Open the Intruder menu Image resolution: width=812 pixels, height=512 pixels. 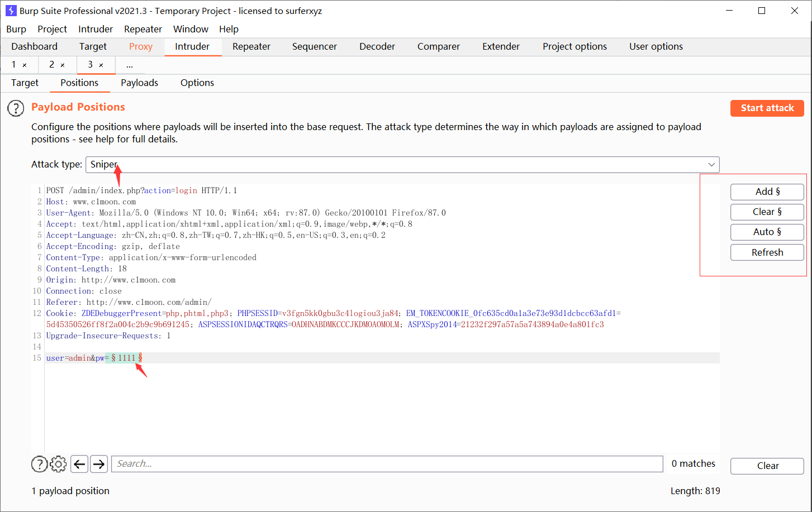[x=96, y=29]
